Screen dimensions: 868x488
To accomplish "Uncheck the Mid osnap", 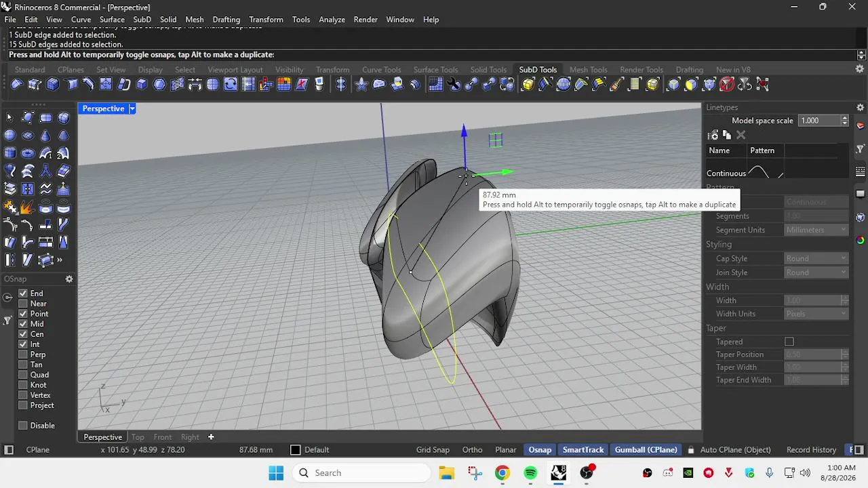I will pos(23,324).
